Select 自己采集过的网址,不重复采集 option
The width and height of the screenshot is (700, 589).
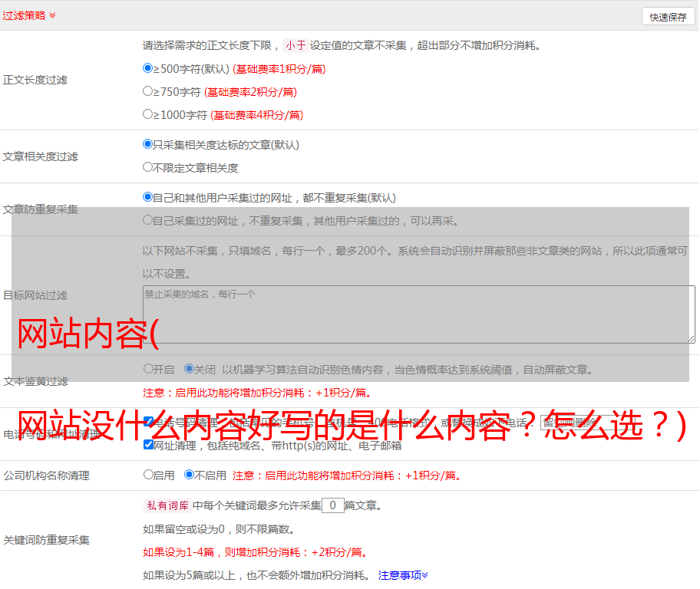point(147,219)
